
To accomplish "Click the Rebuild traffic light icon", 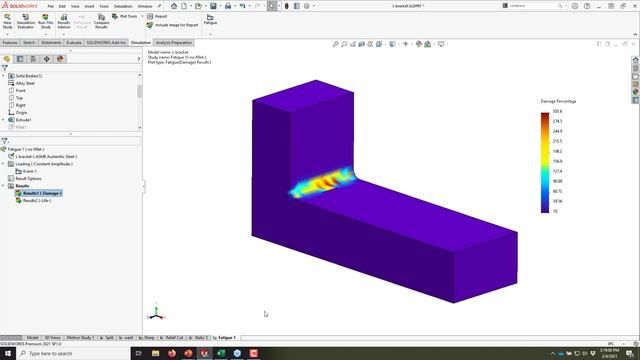I will 287,6.
